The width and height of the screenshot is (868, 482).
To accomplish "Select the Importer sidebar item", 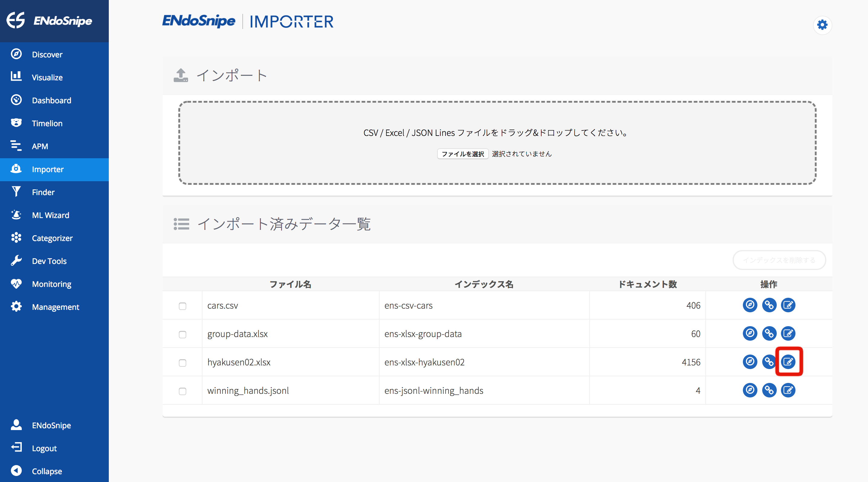I will pyautogui.click(x=54, y=169).
